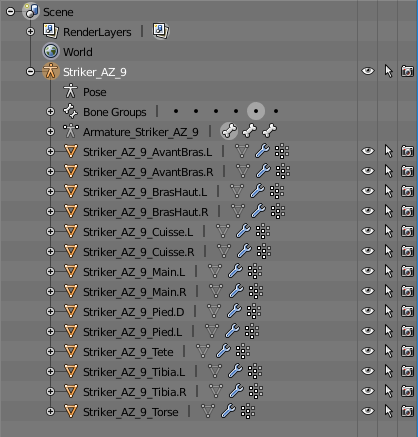Expand Striker_AZ_9_Pied.L

click(x=50, y=332)
